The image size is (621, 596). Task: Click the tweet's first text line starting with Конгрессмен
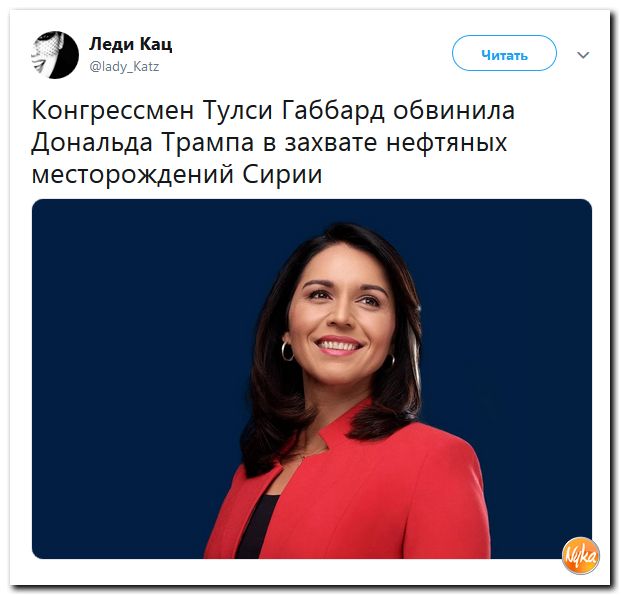[273, 110]
